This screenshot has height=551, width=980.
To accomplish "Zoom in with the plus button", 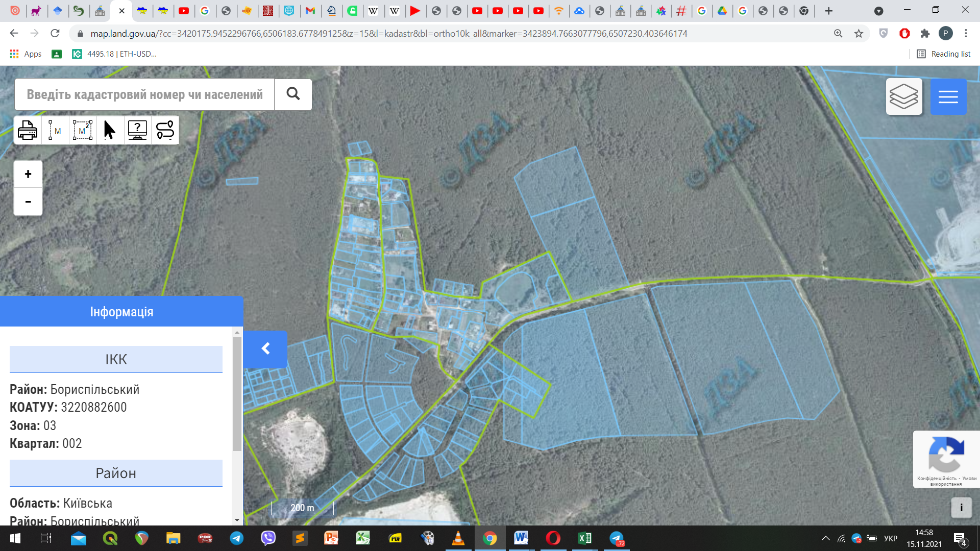I will tap(28, 174).
